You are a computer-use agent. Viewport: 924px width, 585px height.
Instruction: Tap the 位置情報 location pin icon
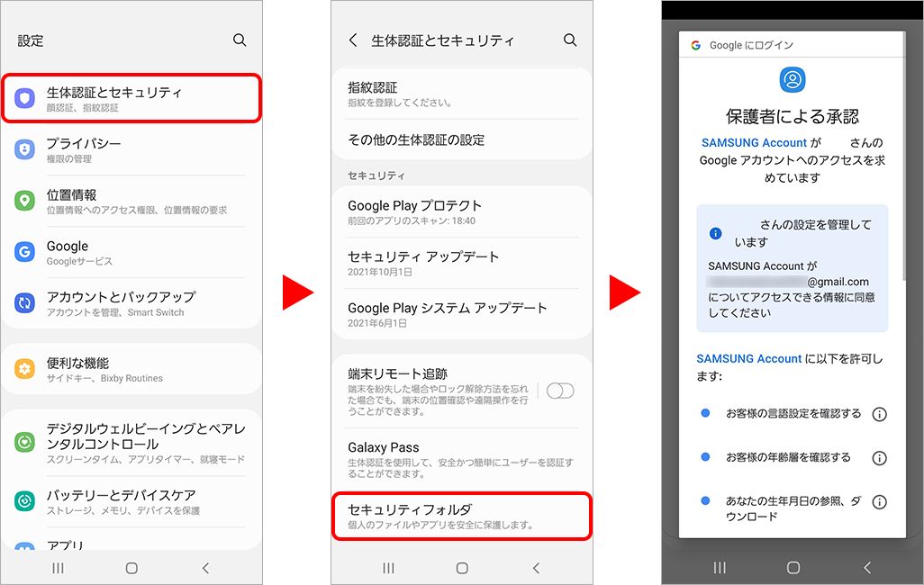[x=24, y=201]
